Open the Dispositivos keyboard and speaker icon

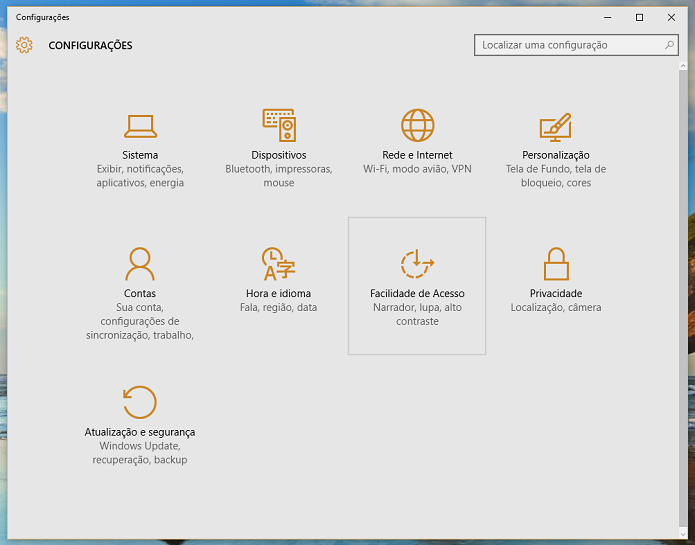pos(279,125)
